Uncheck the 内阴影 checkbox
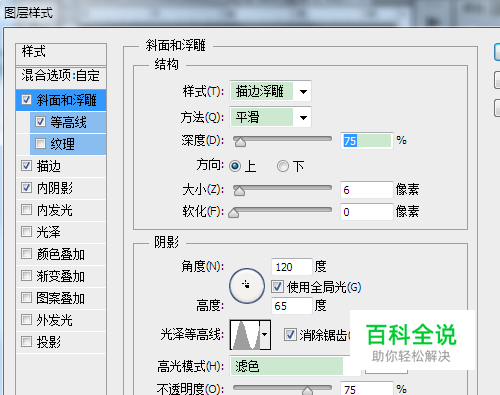 26,188
